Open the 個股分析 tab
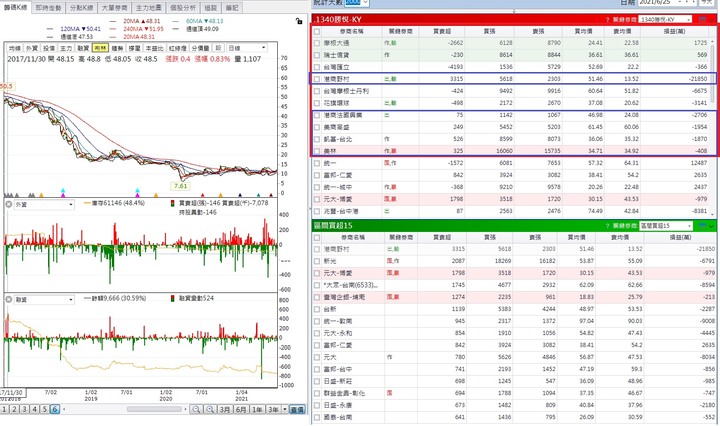The height and width of the screenshot is (426, 720). pos(183,7)
